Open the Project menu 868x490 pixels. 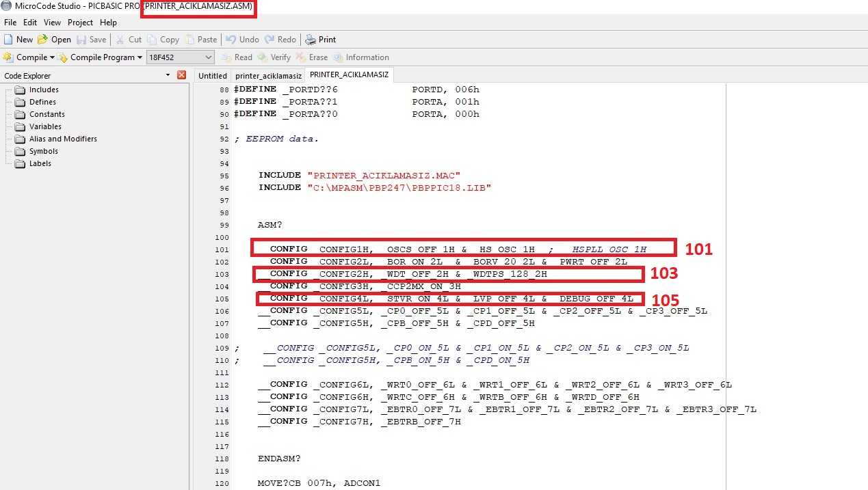(x=80, y=23)
